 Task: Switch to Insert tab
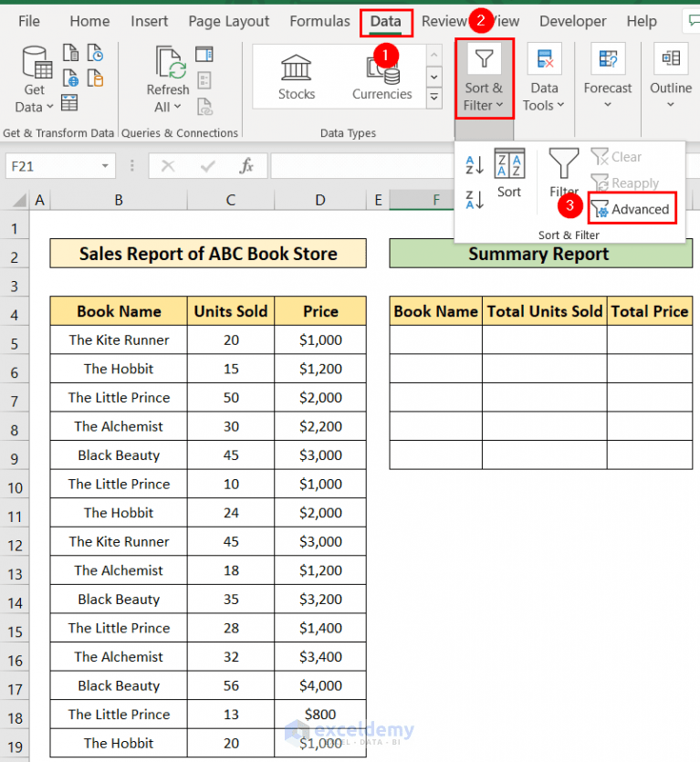click(x=150, y=21)
